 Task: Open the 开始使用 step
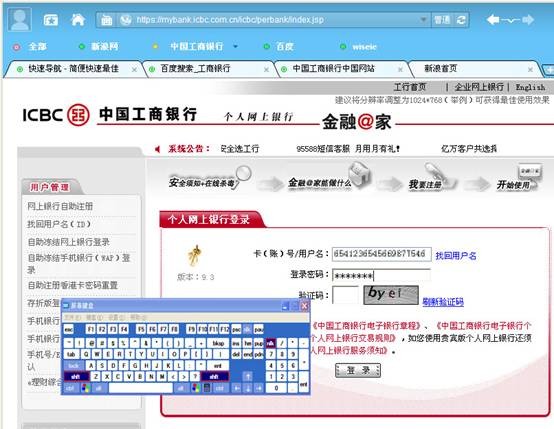click(x=519, y=178)
